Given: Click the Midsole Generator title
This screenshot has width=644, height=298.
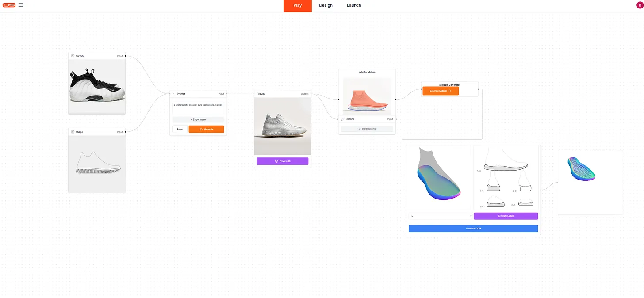Looking at the screenshot, I should coord(450,85).
